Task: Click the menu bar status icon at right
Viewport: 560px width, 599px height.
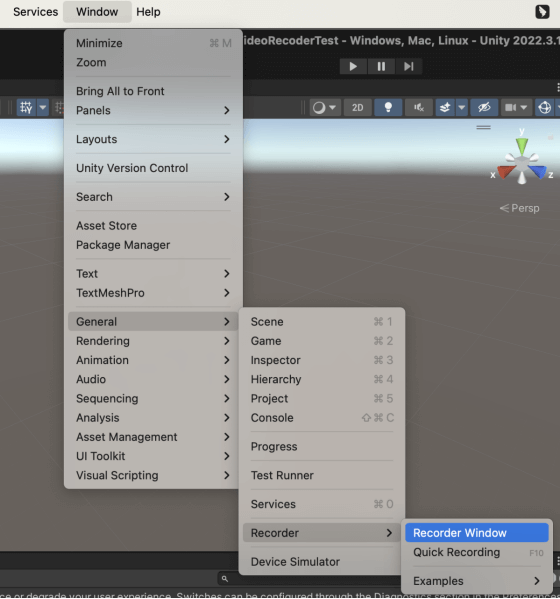Action: tap(542, 12)
